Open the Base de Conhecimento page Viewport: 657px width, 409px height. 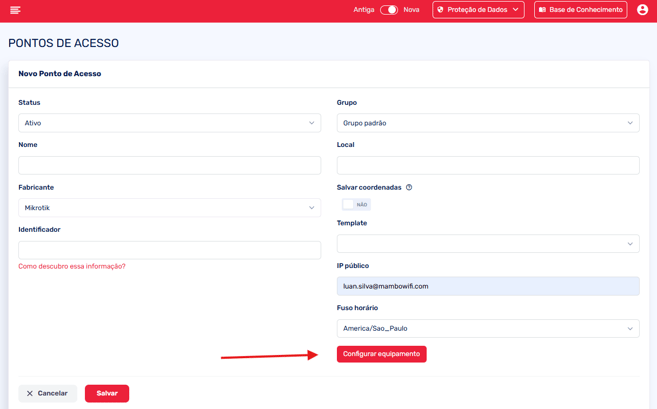[x=580, y=10]
